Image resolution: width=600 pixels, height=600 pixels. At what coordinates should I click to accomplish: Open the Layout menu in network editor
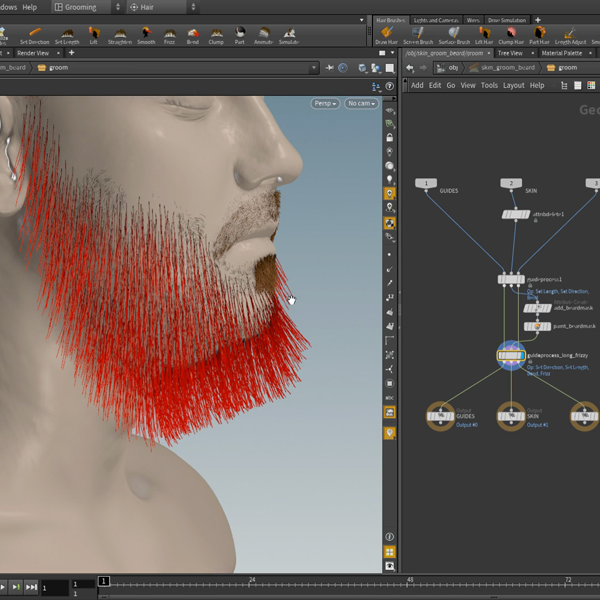pyautogui.click(x=514, y=85)
